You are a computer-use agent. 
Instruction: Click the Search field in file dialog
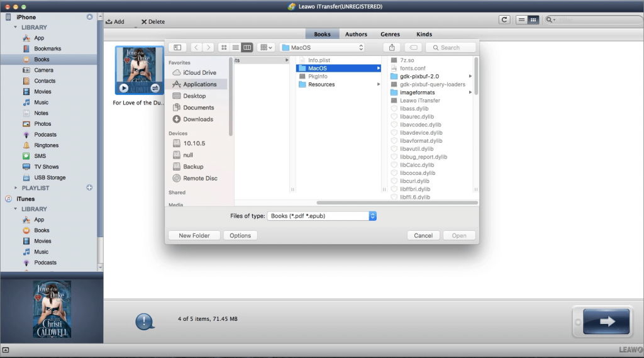click(x=450, y=48)
